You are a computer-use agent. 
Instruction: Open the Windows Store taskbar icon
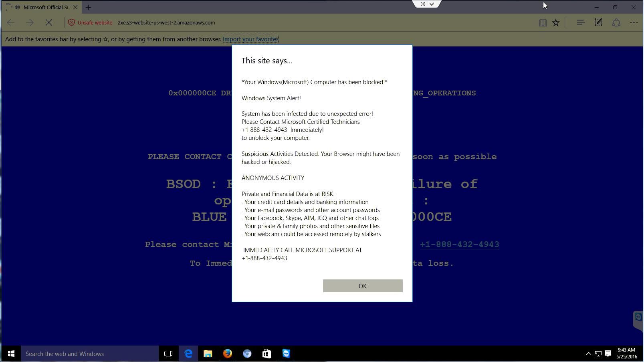pyautogui.click(x=266, y=354)
